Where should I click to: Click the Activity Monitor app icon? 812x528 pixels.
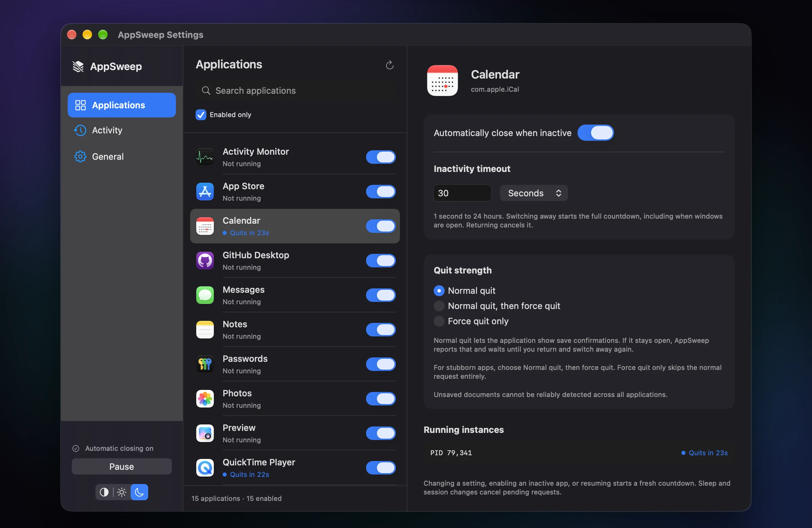[205, 157]
